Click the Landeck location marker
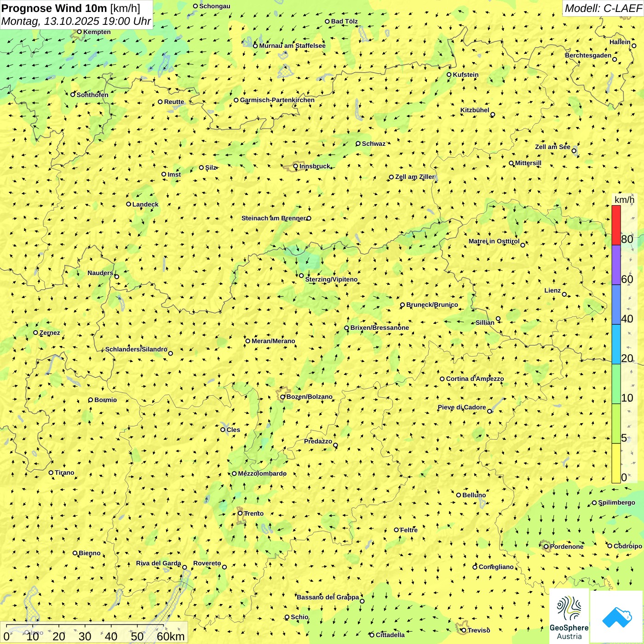Viewport: 644px width, 644px height. (129, 204)
